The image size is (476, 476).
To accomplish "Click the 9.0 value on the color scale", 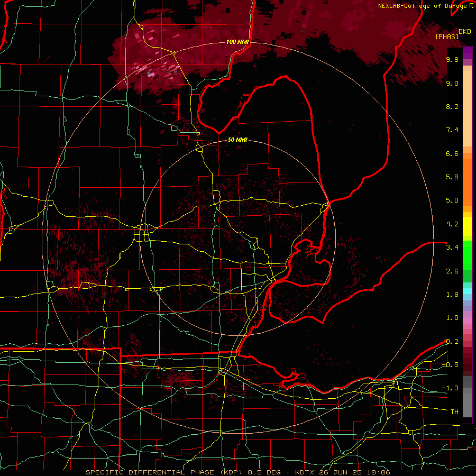I will click(452, 83).
